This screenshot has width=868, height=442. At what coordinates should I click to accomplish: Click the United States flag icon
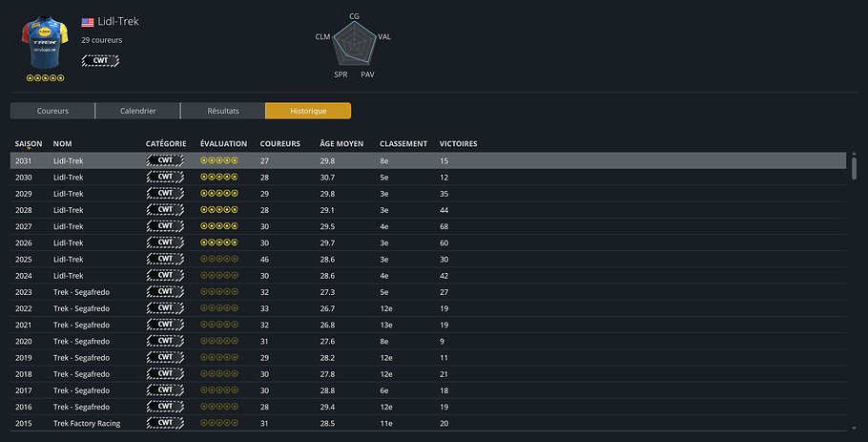coord(88,22)
